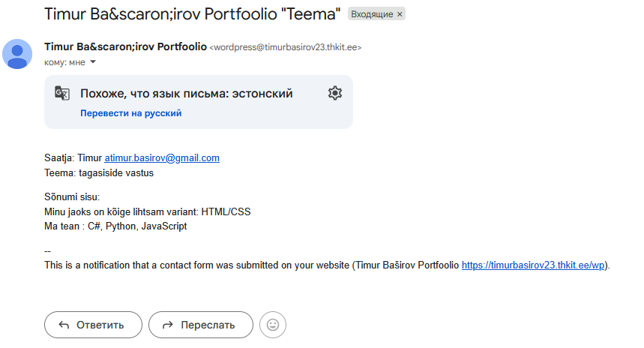Click the "Ma tean : C#, Python, JavaScript" line
This screenshot has height=348, width=644.
click(x=115, y=226)
